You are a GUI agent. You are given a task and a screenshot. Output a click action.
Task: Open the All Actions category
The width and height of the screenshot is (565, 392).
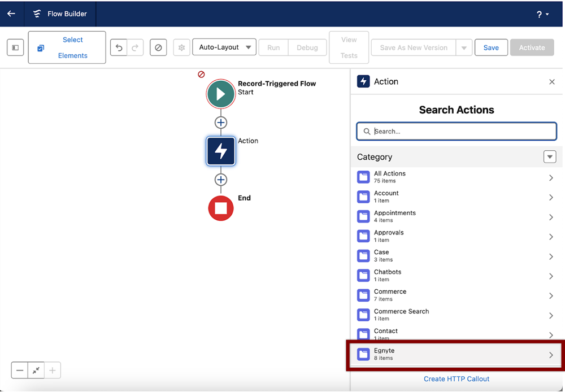point(457,177)
